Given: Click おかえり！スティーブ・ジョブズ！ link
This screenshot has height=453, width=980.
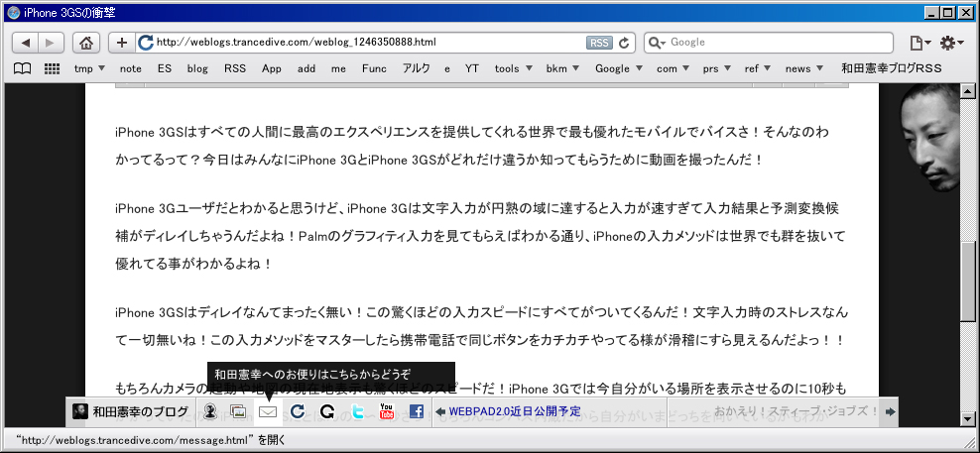Looking at the screenshot, I should point(796,411).
